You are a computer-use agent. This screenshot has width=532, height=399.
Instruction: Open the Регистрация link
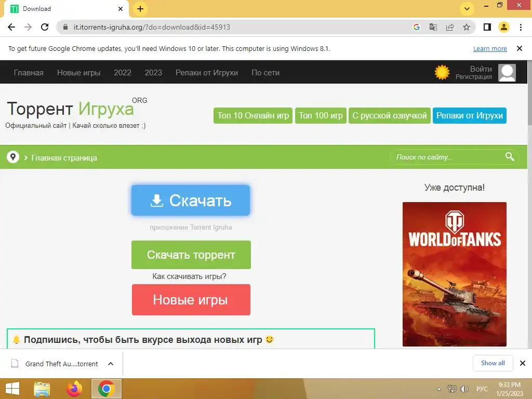pyautogui.click(x=474, y=77)
